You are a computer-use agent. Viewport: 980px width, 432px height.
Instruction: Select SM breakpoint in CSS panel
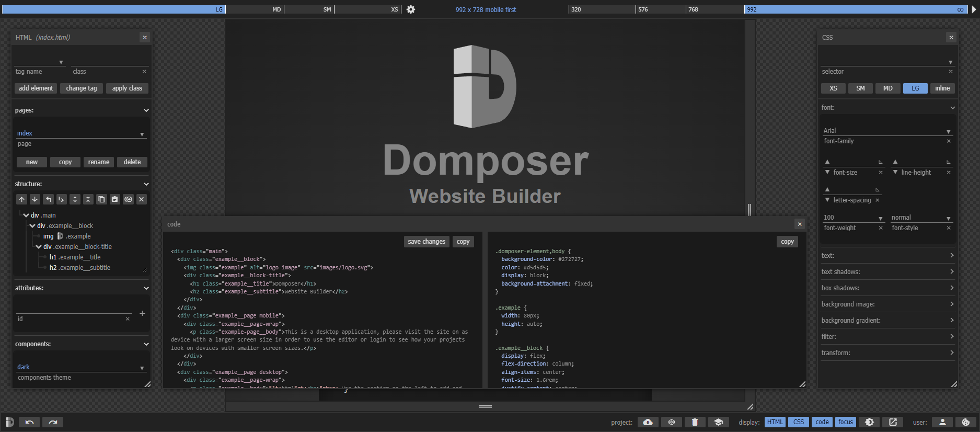(x=861, y=88)
